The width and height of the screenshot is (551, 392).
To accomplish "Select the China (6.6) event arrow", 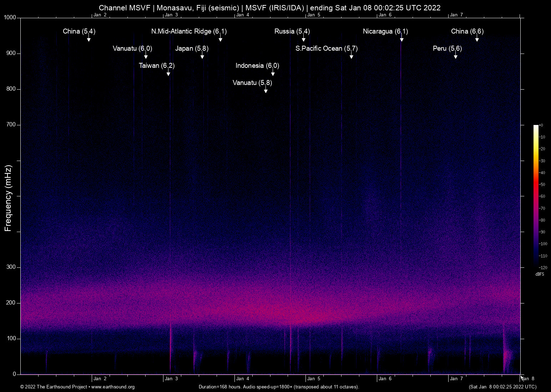I will click(477, 39).
